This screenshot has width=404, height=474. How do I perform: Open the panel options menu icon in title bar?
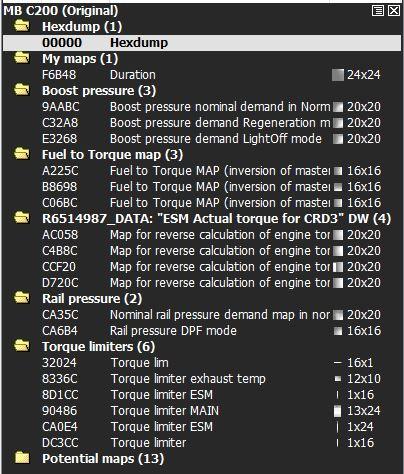(x=377, y=11)
